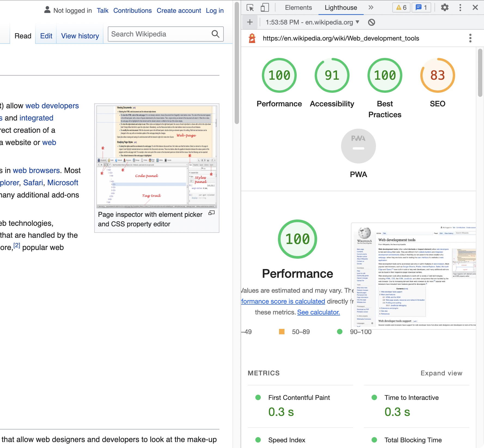Click page screenshot thumbnail in Lighthouse report

(413, 276)
